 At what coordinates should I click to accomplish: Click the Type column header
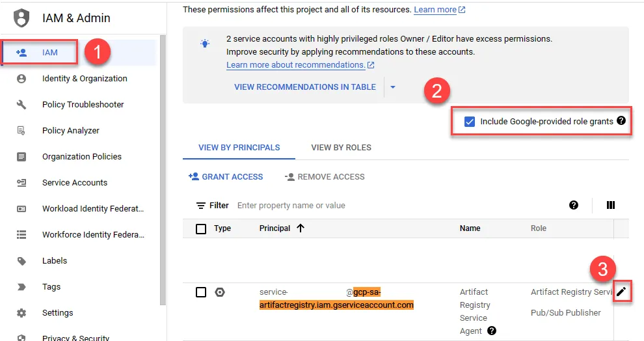[222, 228]
